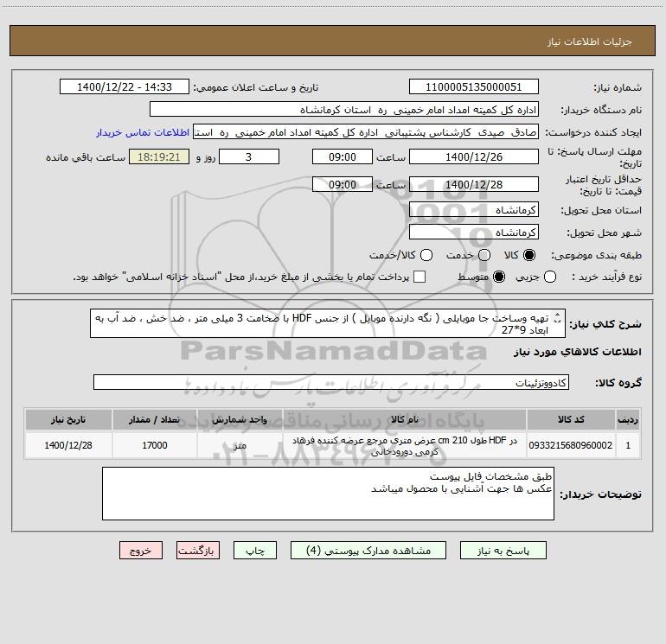Click the واحد شمارش column header
The width and height of the screenshot is (666, 644).
pos(240,419)
